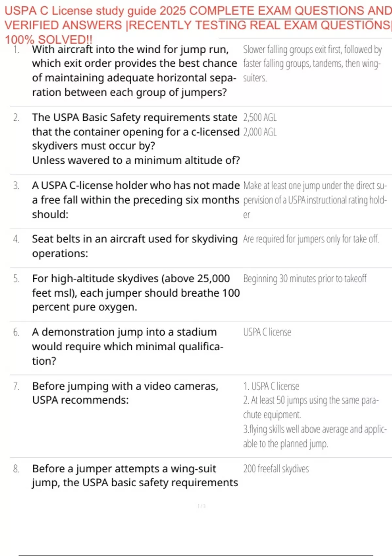This screenshot has height=556, width=392.
Task: Click the '2,500 AGL' answer
Action: pos(260,117)
